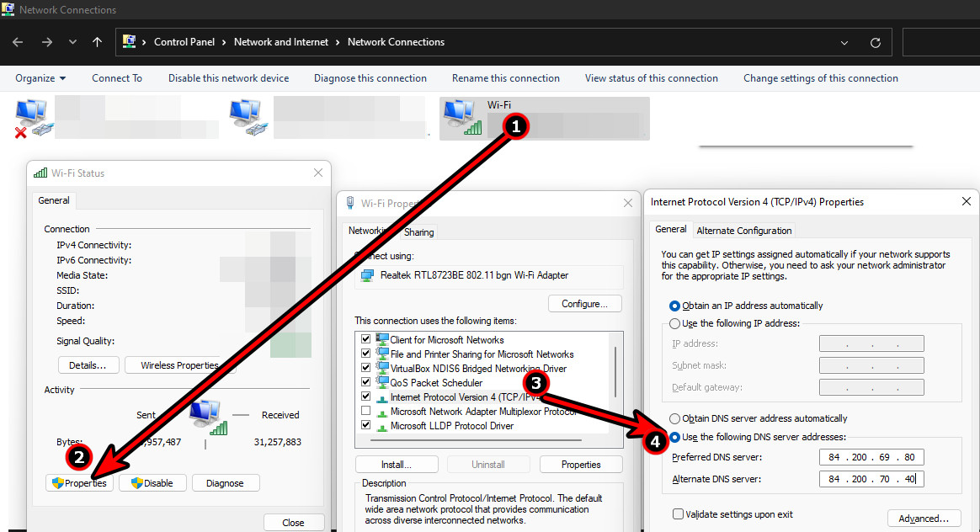Image resolution: width=980 pixels, height=532 pixels.
Task: Switch to the Alternate Configuration tab
Action: (x=744, y=230)
